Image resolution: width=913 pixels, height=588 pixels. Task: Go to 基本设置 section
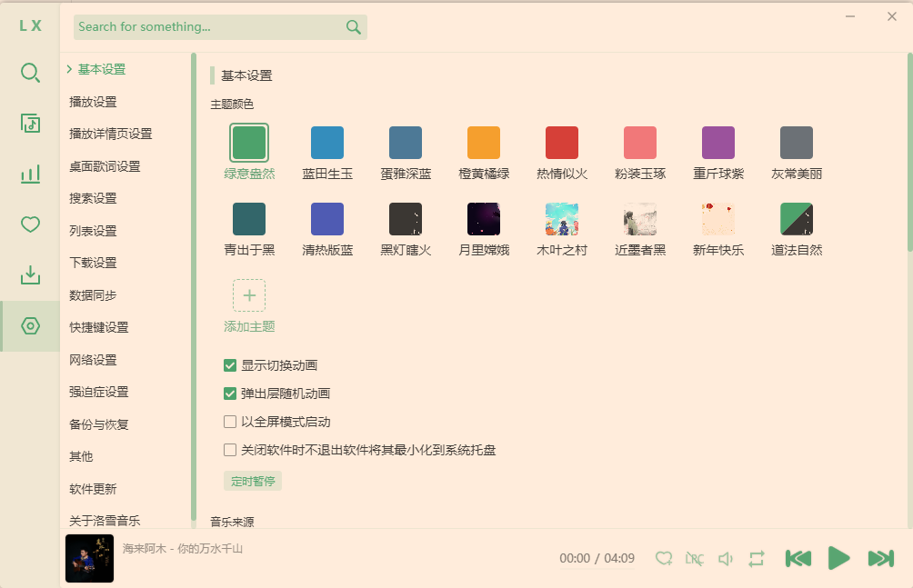pyautogui.click(x=102, y=69)
